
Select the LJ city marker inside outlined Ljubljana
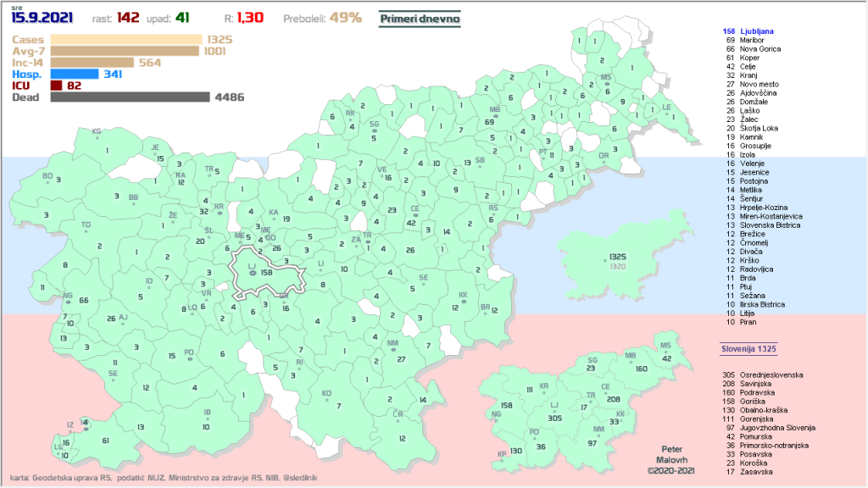(252, 272)
